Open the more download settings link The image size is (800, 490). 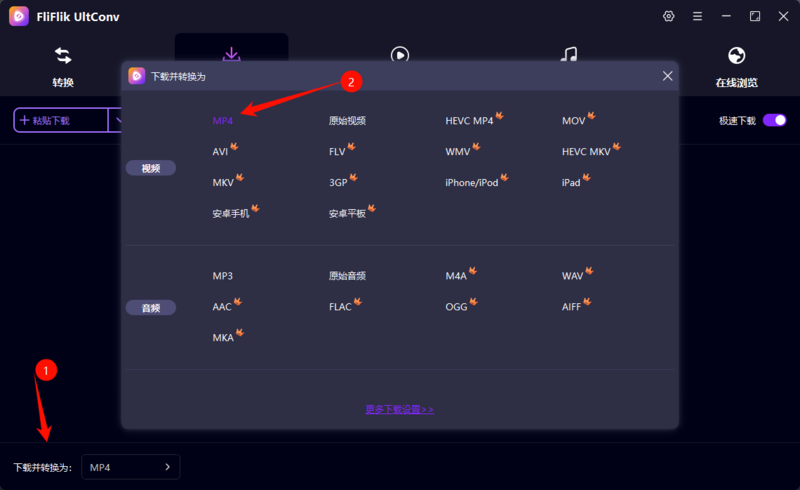pyautogui.click(x=399, y=409)
